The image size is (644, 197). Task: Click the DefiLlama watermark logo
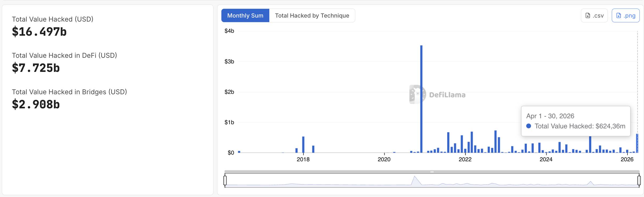pos(417,94)
